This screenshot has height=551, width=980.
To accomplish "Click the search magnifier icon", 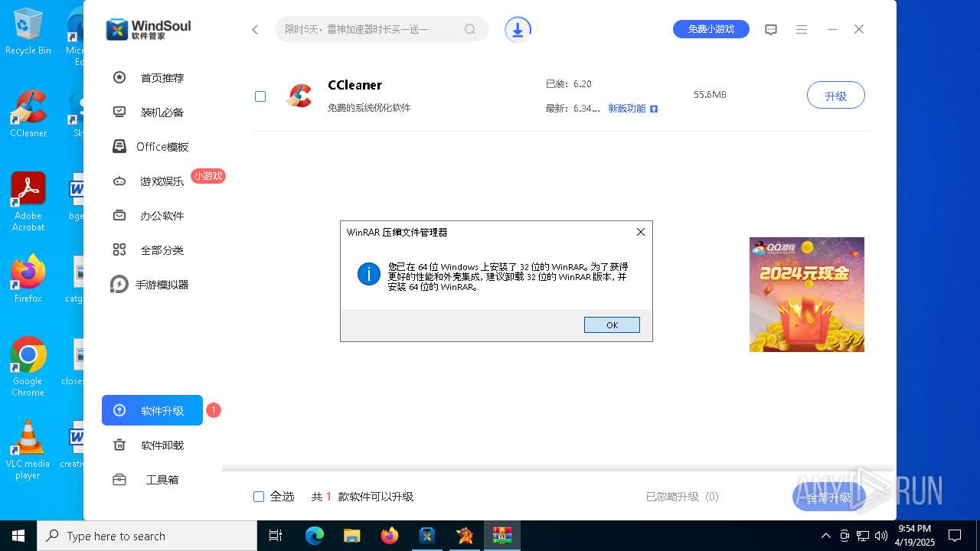I will coord(470,30).
